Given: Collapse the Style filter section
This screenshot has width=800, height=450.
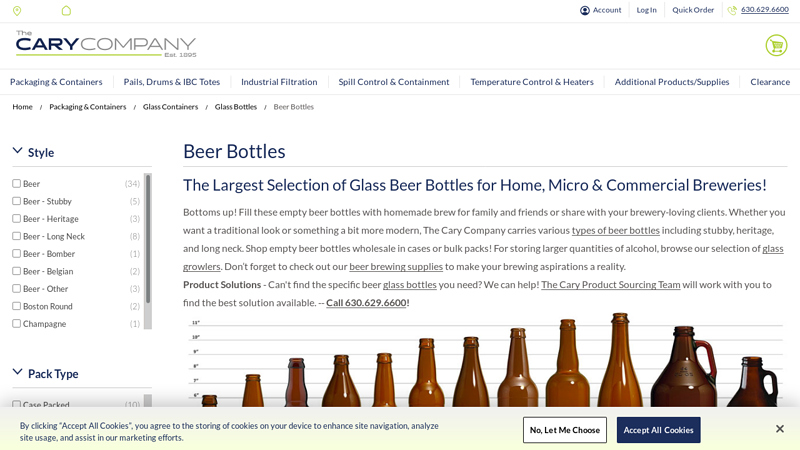Looking at the screenshot, I should (x=17, y=151).
